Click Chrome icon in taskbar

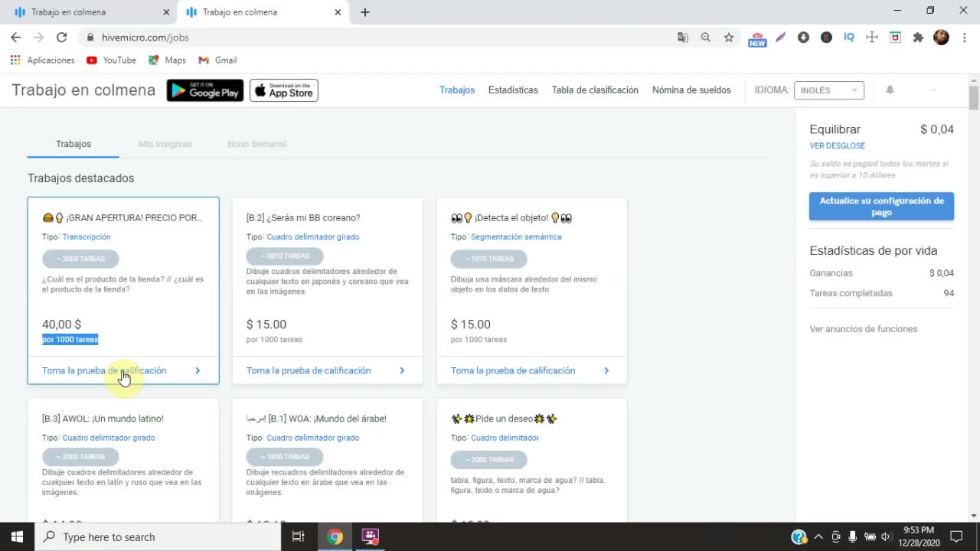tap(335, 536)
